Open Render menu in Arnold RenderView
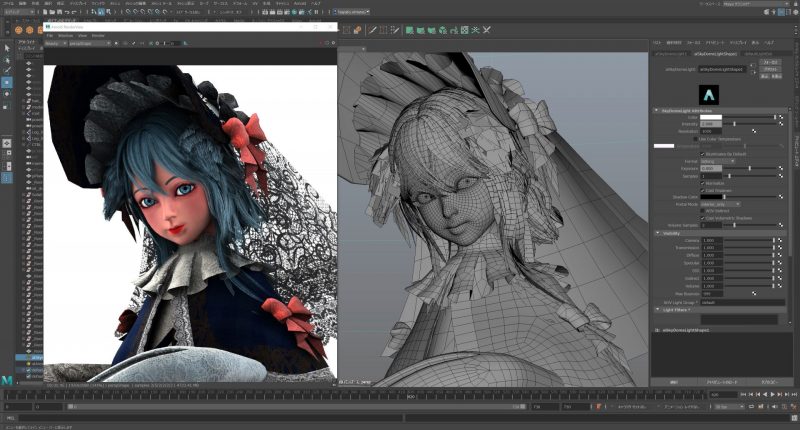 tap(98, 36)
